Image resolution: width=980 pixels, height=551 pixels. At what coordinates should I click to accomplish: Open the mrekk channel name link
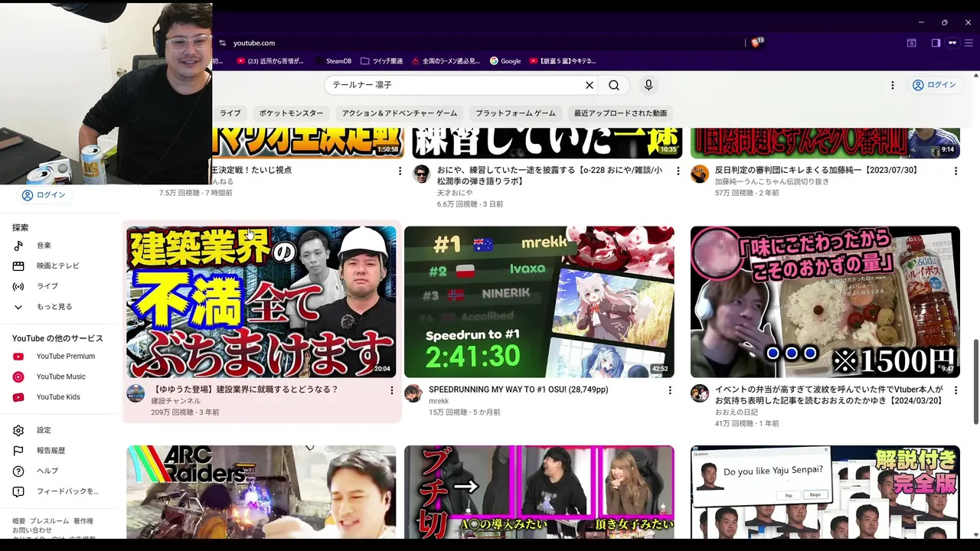click(439, 401)
